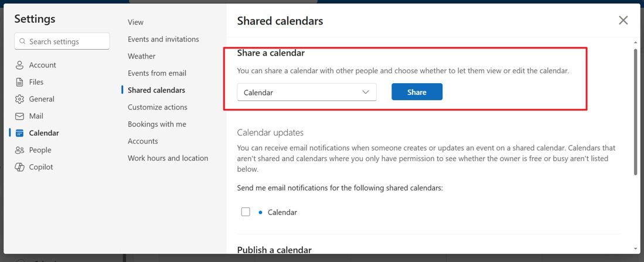The width and height of the screenshot is (644, 262).
Task: Open Customize actions settings
Action: 158,107
